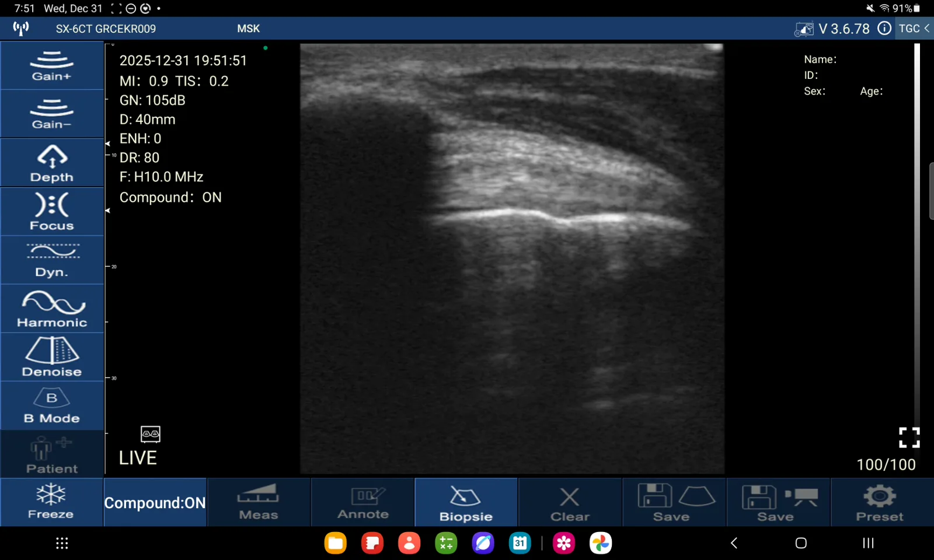Image resolution: width=934 pixels, height=560 pixels.
Task: Save the ultrasound image snapshot
Action: (x=674, y=502)
